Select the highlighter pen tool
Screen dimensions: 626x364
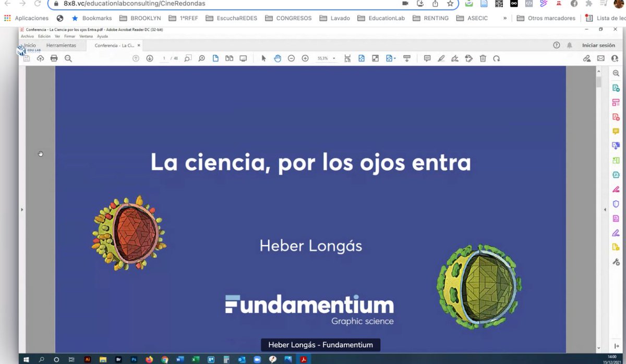pyautogui.click(x=441, y=58)
